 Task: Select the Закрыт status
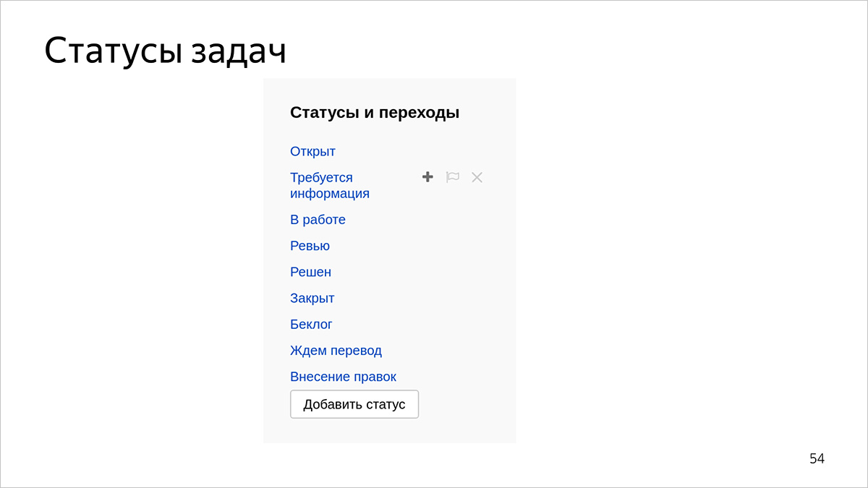click(x=312, y=298)
